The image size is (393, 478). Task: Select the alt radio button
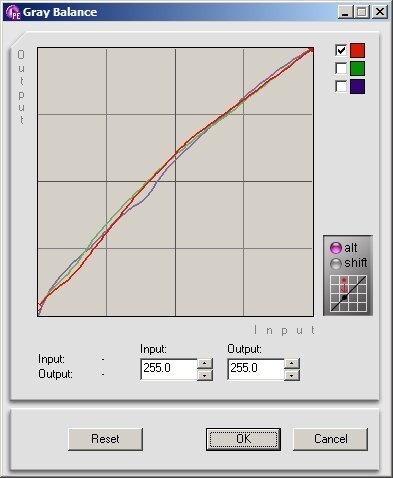tap(336, 248)
